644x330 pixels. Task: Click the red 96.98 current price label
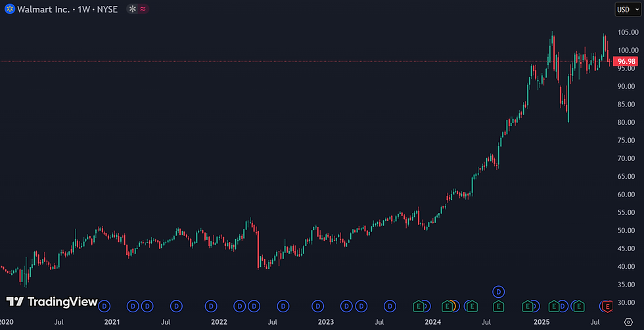[x=626, y=62]
